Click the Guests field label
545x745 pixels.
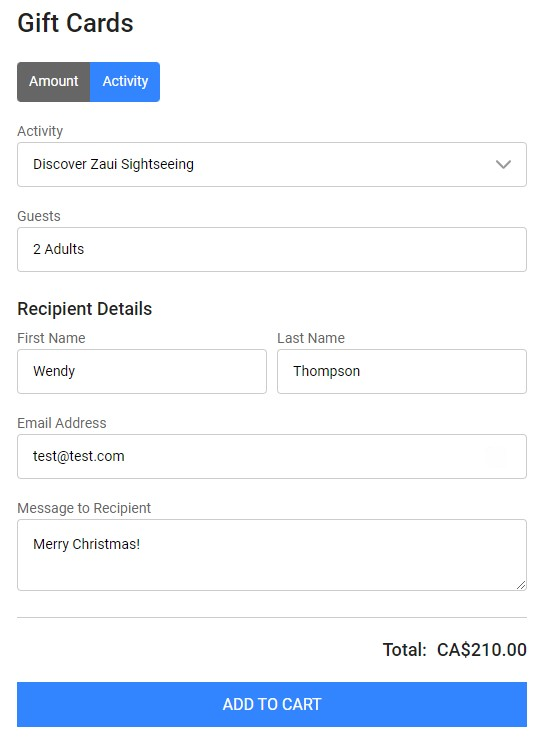tap(39, 216)
